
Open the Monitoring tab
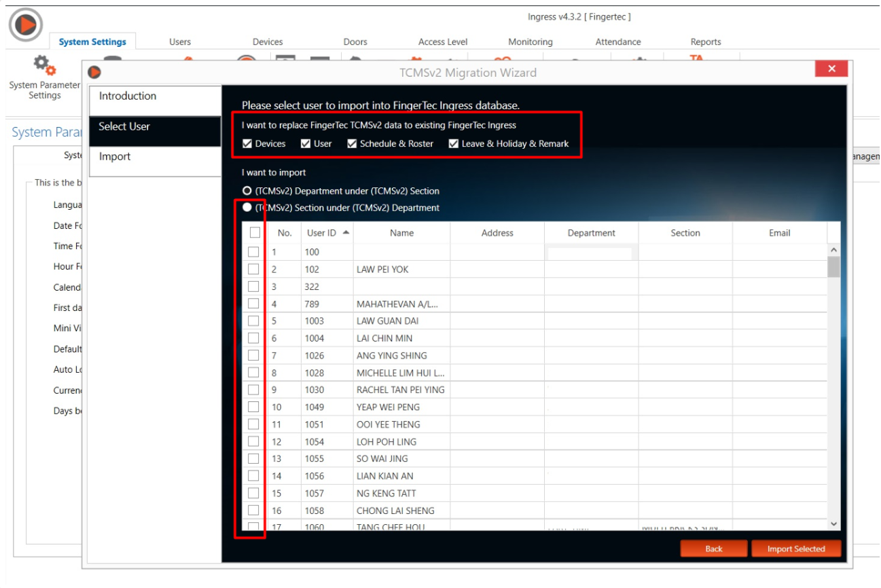point(531,41)
